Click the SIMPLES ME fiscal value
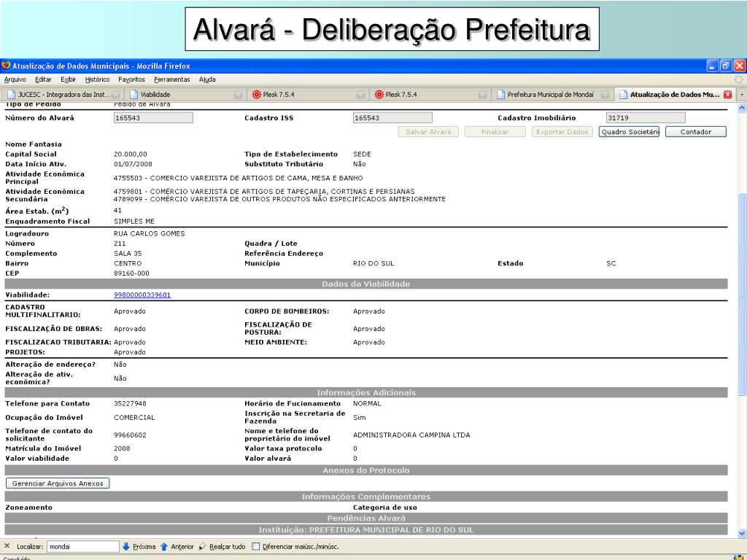Image resolution: width=747 pixels, height=560 pixels. point(134,222)
